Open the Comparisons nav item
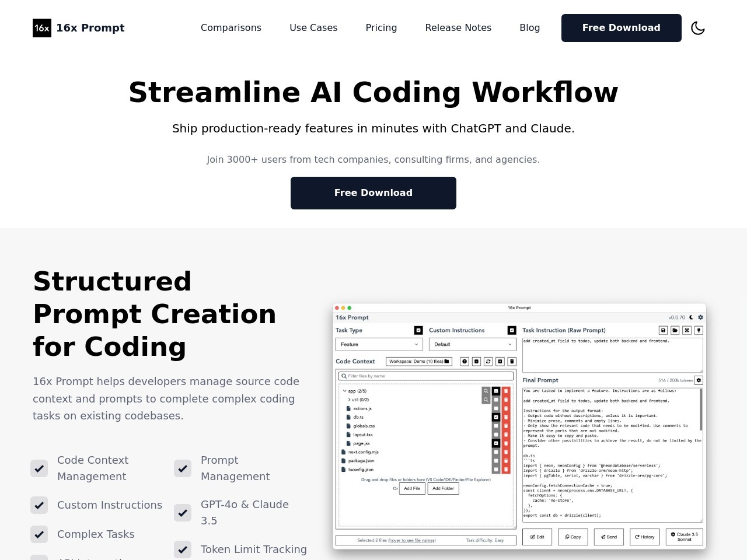 click(231, 28)
